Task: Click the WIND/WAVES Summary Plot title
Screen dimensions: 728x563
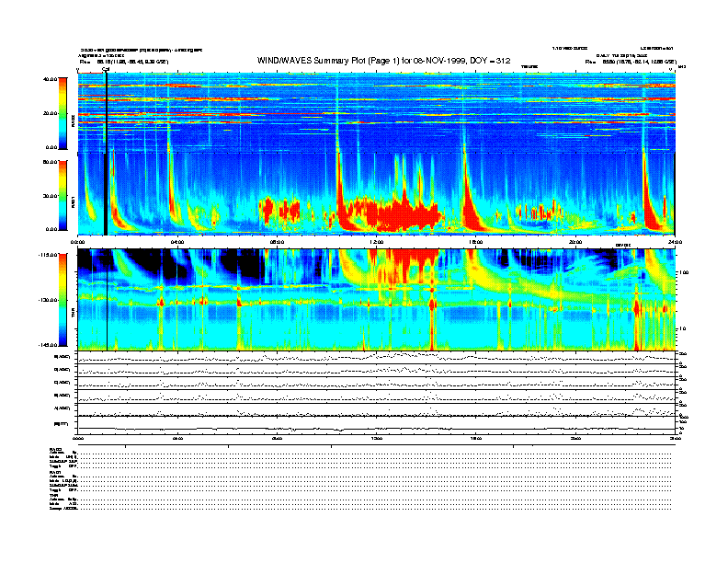Action: click(x=383, y=61)
